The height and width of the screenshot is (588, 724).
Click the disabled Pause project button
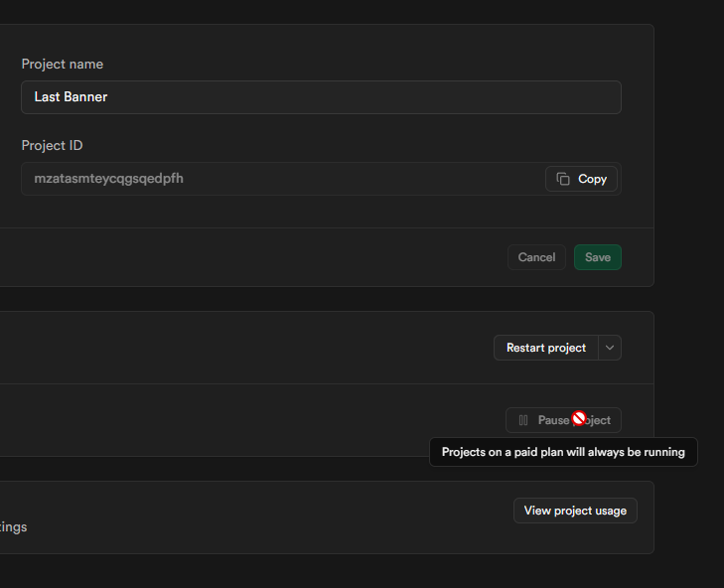point(563,420)
